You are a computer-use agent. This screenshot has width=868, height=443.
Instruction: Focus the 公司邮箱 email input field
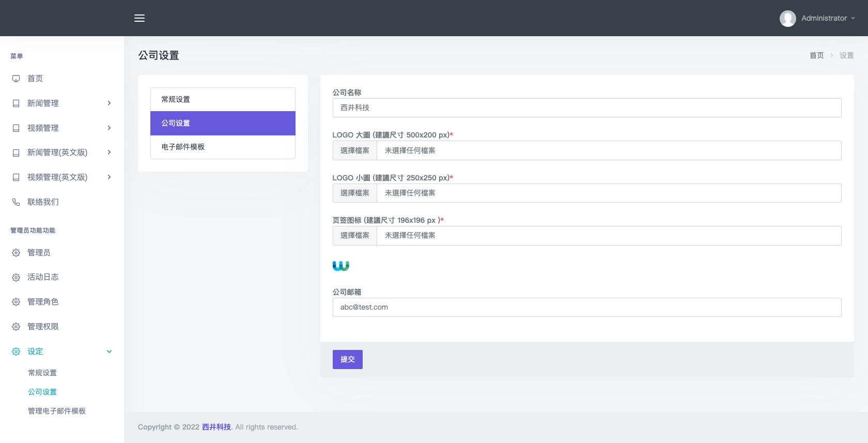586,307
